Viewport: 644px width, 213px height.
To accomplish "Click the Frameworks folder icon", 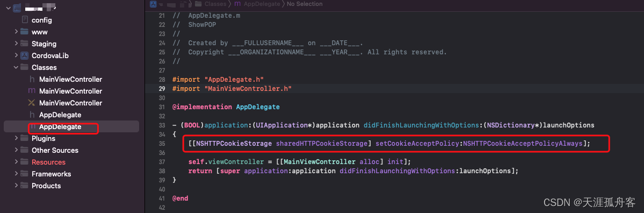I will 24,174.
